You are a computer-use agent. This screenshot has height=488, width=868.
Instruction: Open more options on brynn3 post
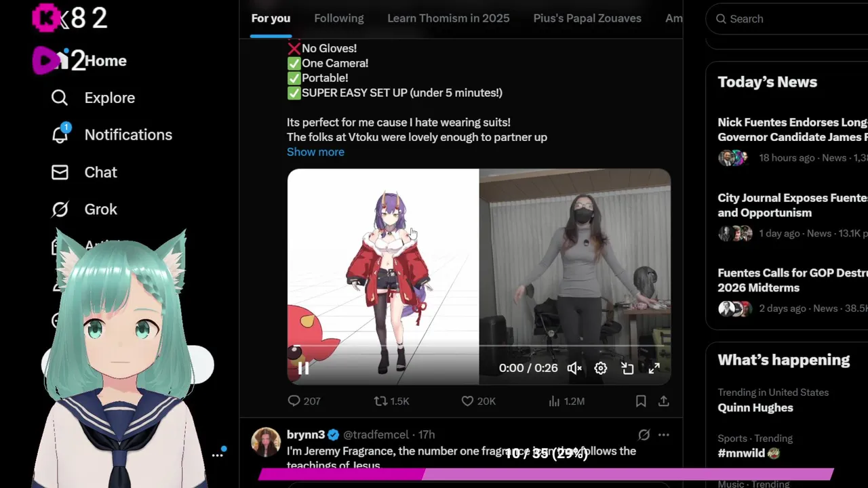664,434
